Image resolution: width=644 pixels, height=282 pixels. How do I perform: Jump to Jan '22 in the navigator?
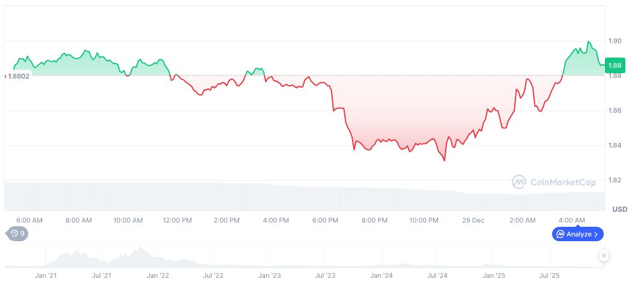158,275
